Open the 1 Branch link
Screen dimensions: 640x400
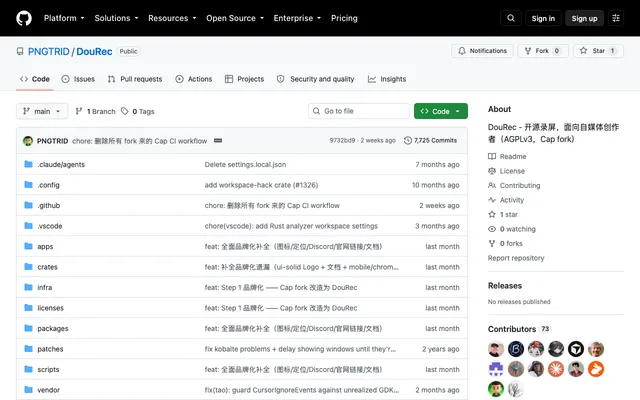tap(96, 111)
